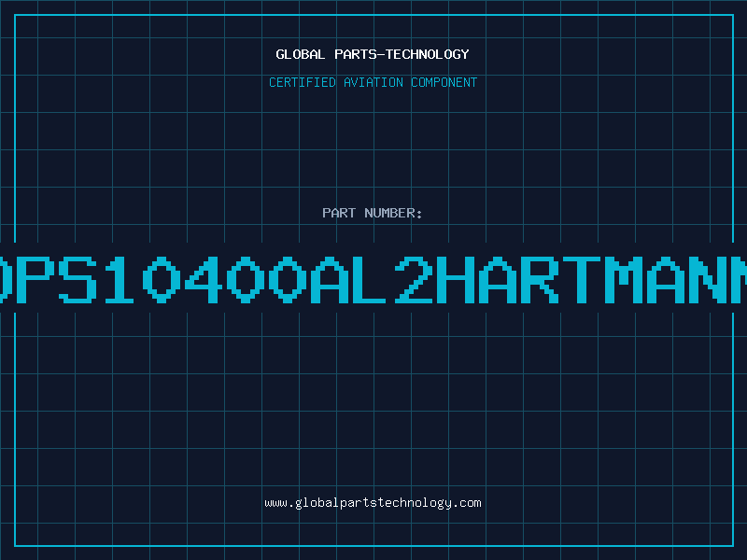
Task: Click the large part number PS10400AL2HARTMANN
Action: point(373,279)
